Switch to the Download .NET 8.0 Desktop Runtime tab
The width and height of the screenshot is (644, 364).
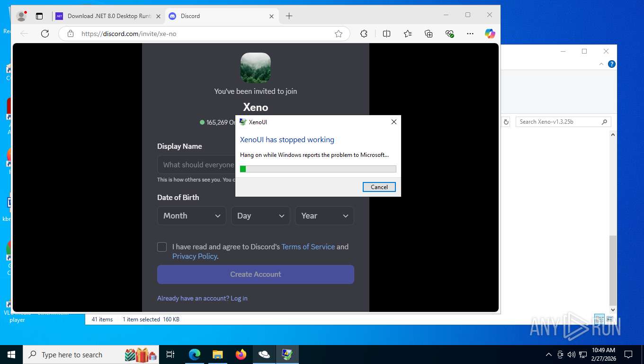click(108, 16)
